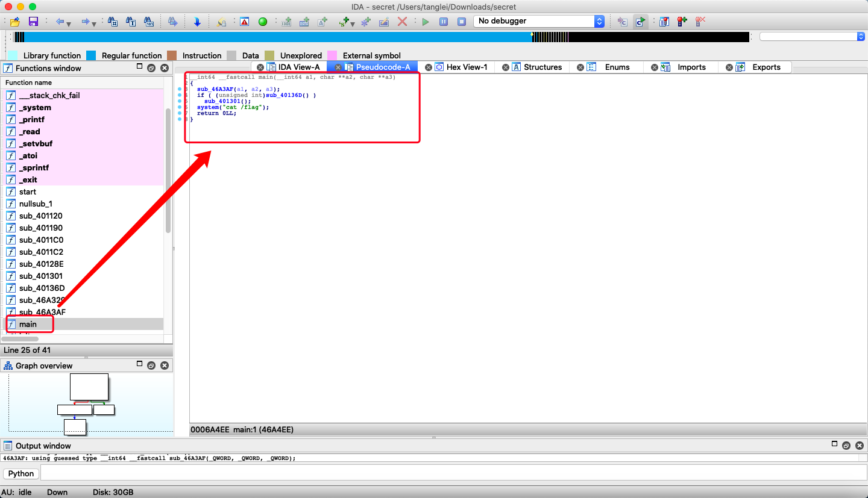The height and width of the screenshot is (498, 868).
Task: Close the Structures tab
Action: click(x=506, y=67)
